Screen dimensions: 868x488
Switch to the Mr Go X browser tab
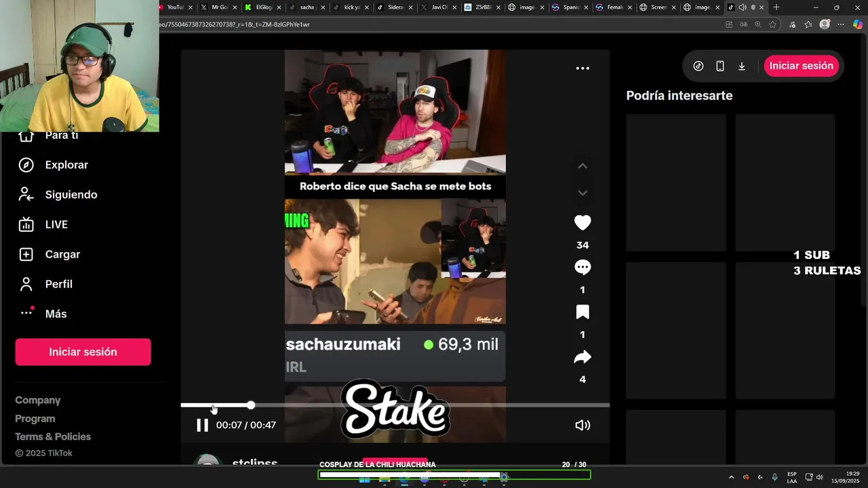[x=219, y=7]
